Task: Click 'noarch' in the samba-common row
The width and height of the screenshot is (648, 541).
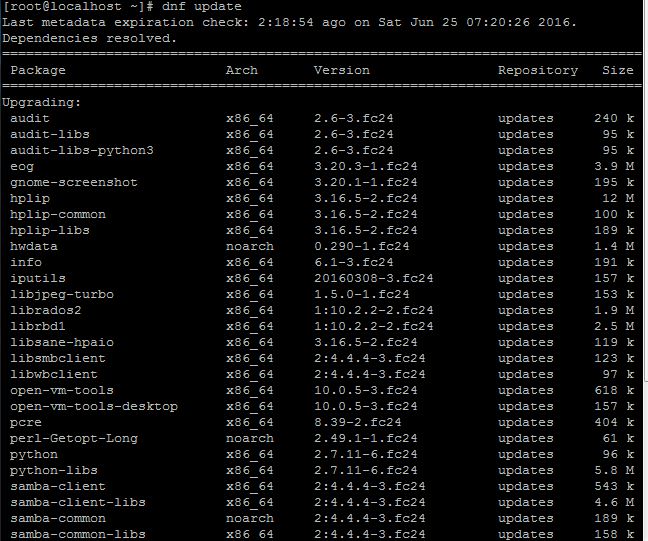Action: point(250,519)
